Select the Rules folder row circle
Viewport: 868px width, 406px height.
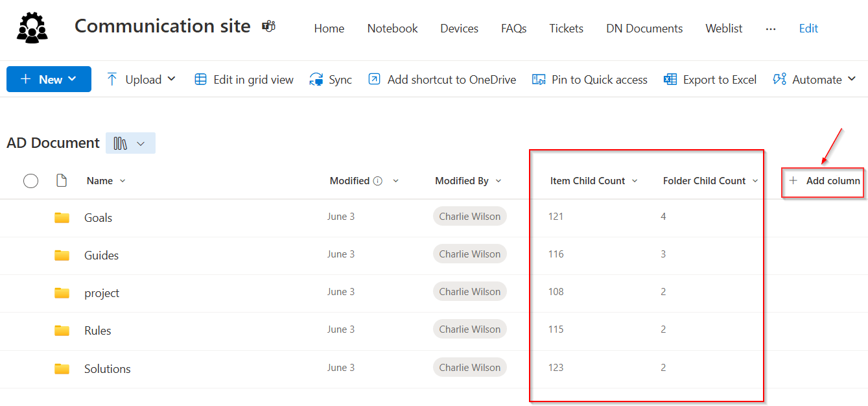click(x=30, y=330)
